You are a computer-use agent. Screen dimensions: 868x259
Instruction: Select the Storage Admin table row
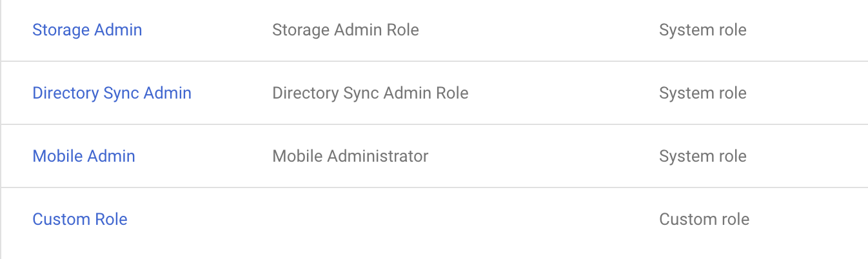point(434,30)
